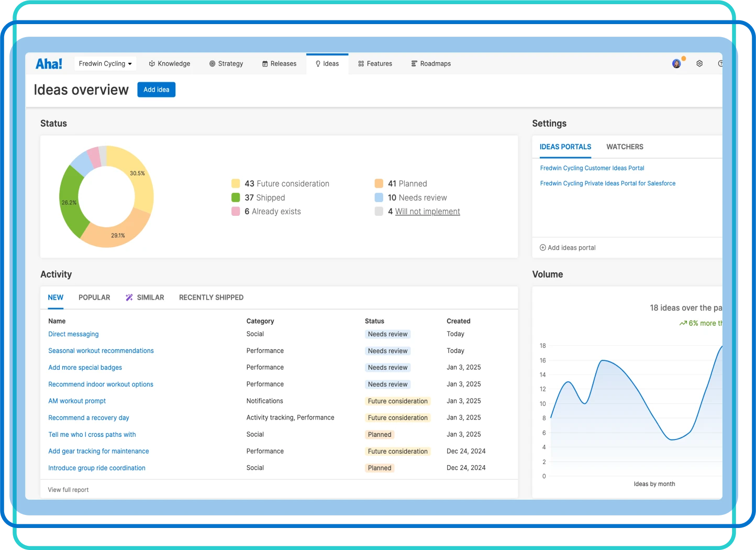Open the Fredwin Cycling workspace dropdown
Screen dimensions: 756x550
[105, 63]
